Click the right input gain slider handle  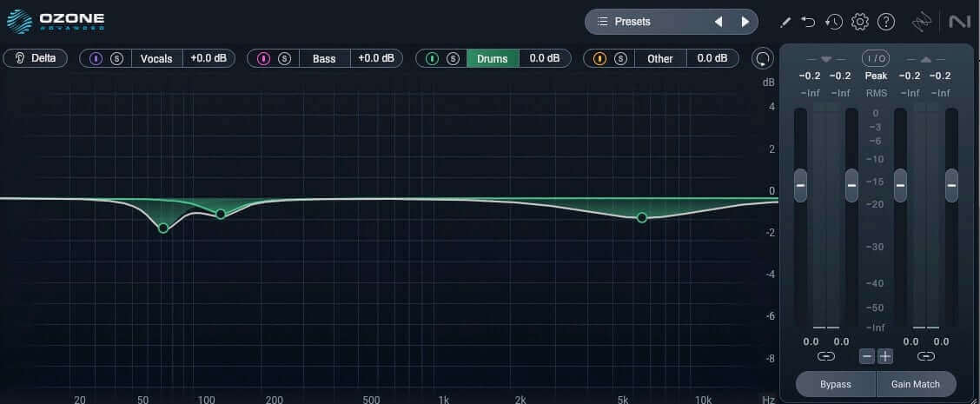tap(851, 185)
